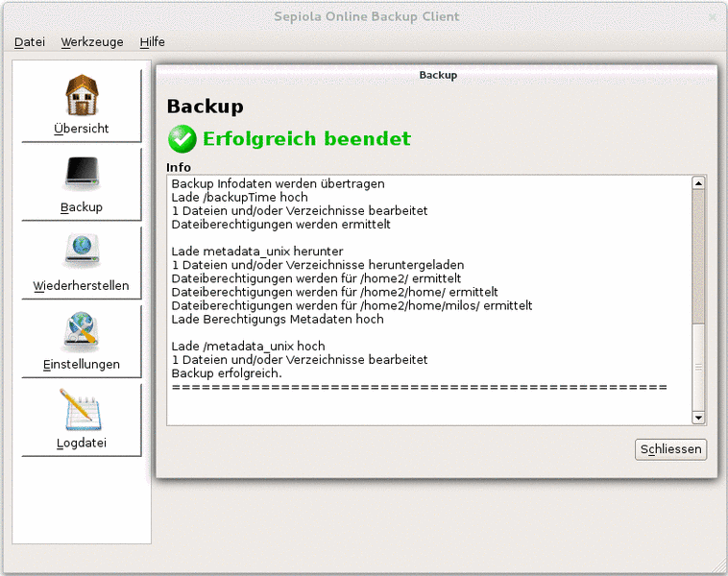Open the Einstellungen tools icon
Screen dimensions: 728x576
82,331
